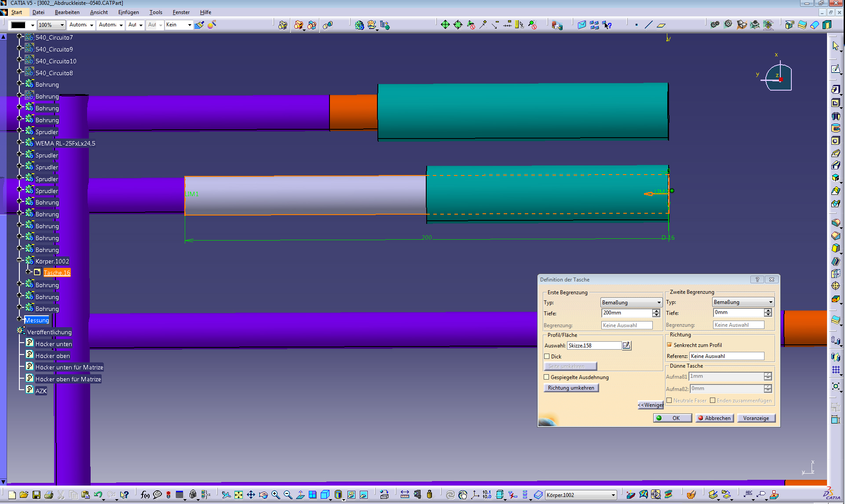Select the AZK publication tree item

[x=41, y=391]
